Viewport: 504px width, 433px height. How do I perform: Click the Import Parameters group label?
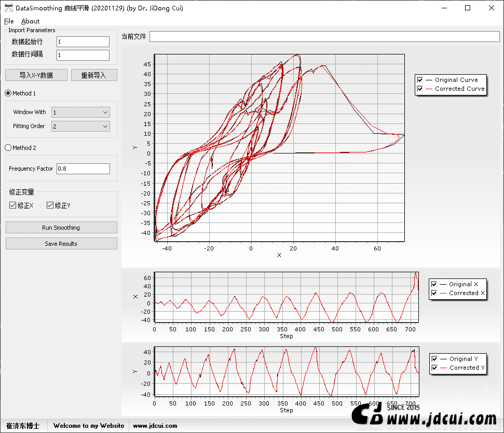(32, 30)
